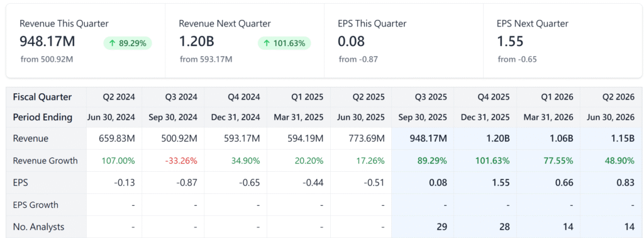Select the Revenue Next Quarter card
This screenshot has width=644, height=238.
pyautogui.click(x=245, y=41)
